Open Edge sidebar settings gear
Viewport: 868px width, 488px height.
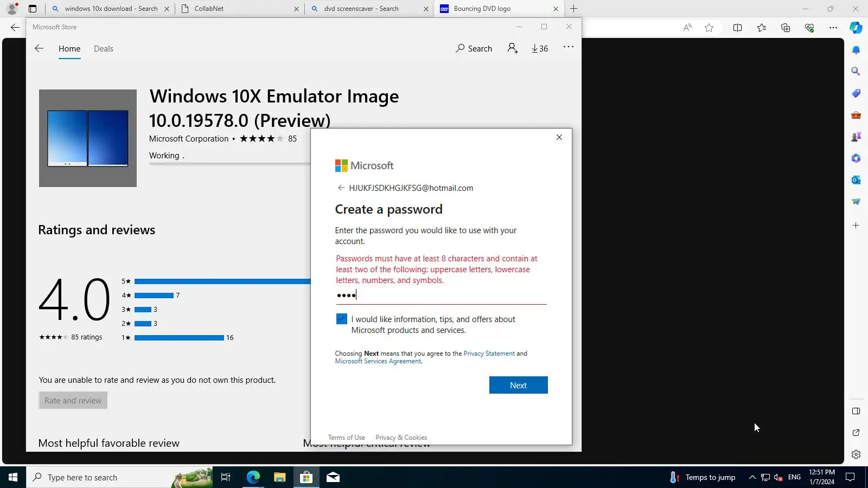(856, 454)
